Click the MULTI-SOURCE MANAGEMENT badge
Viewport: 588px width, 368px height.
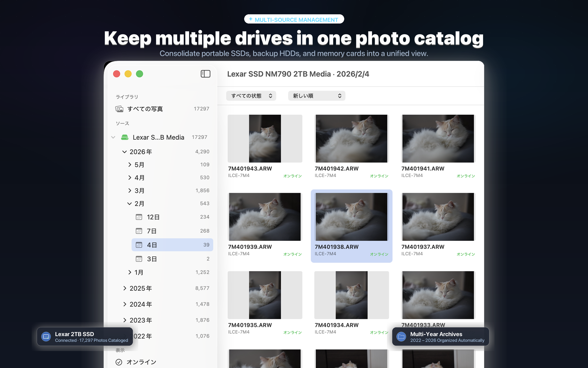pos(294,19)
